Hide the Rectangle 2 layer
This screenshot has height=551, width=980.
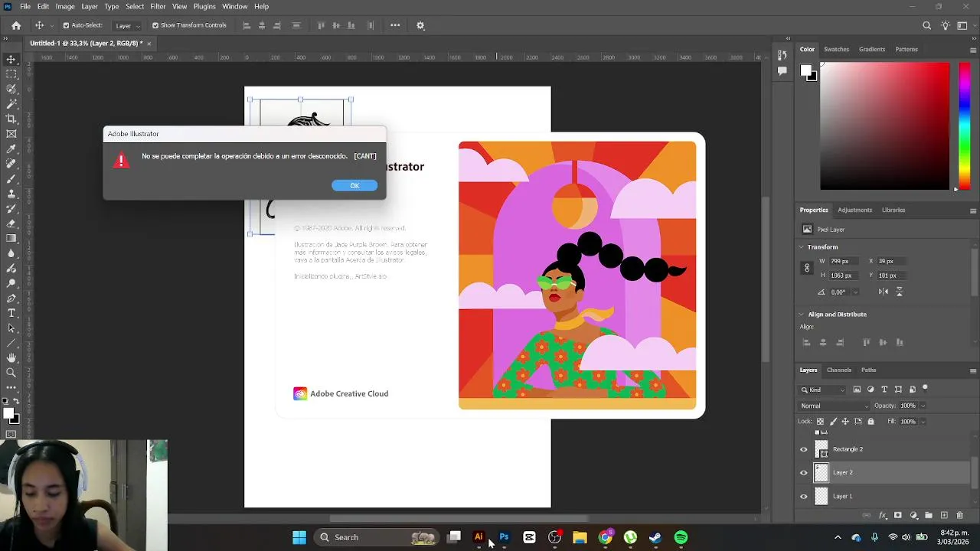(804, 449)
